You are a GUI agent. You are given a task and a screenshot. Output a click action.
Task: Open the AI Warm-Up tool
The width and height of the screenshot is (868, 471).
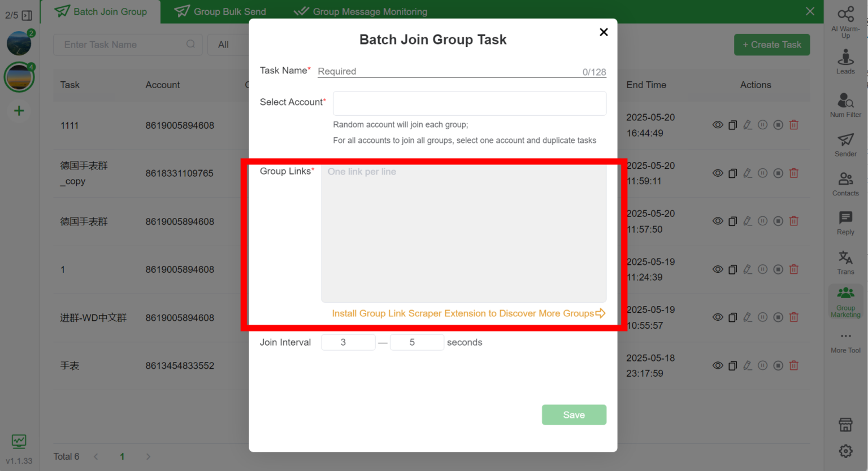[x=845, y=21]
